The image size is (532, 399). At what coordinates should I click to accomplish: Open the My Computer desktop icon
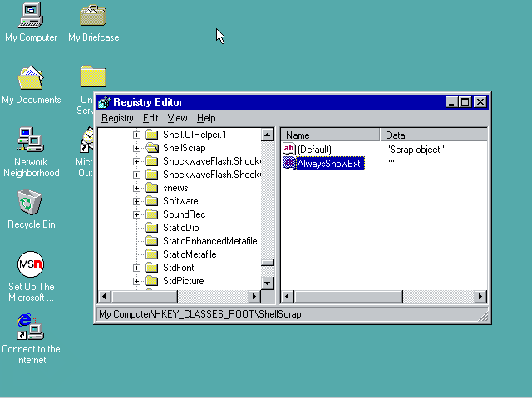point(31,16)
